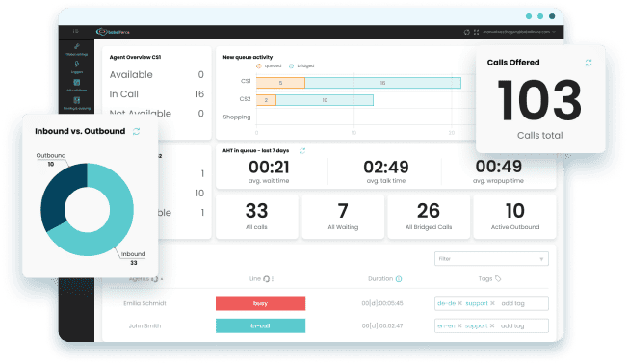Click the 00:49 avg. wrapup time value
Viewport: 628px width, 364px height.
click(x=499, y=167)
